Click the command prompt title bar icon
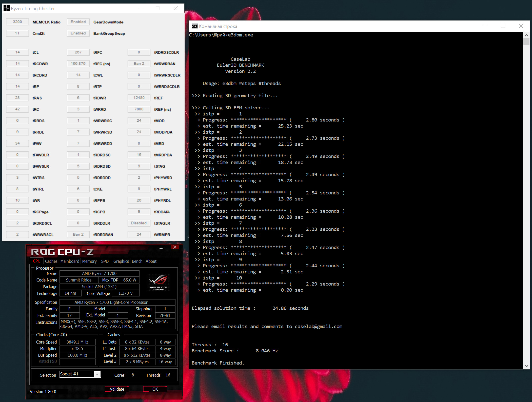This screenshot has width=532, height=402. click(x=194, y=26)
